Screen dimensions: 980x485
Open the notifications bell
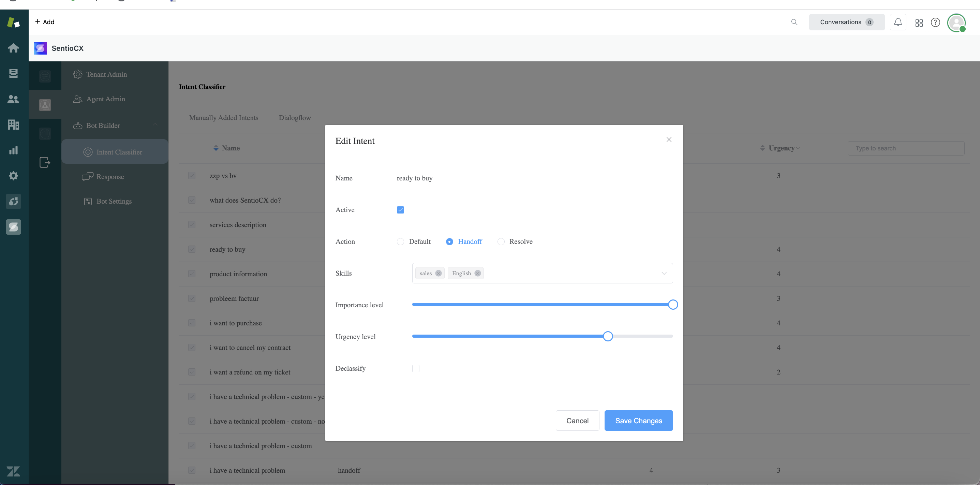tap(898, 22)
